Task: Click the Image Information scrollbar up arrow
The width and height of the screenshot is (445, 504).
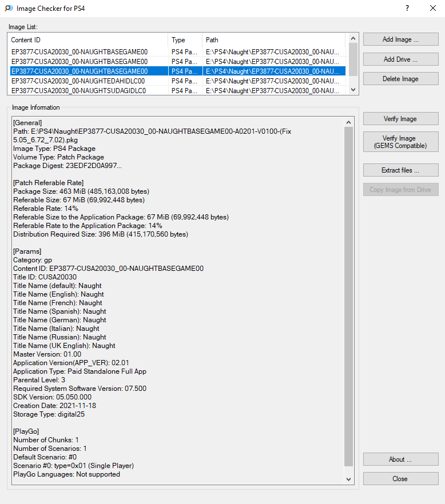Action: 348,122
